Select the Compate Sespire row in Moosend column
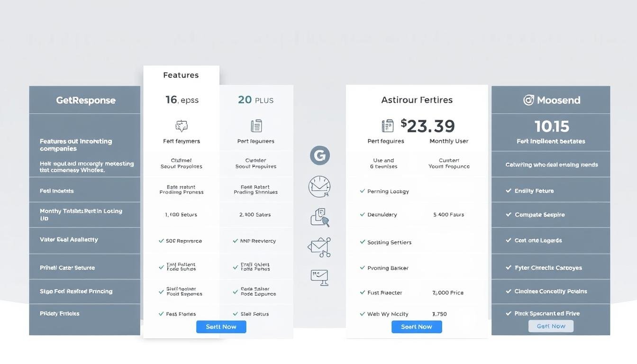Screen dimensions: 637x364 click(541, 214)
